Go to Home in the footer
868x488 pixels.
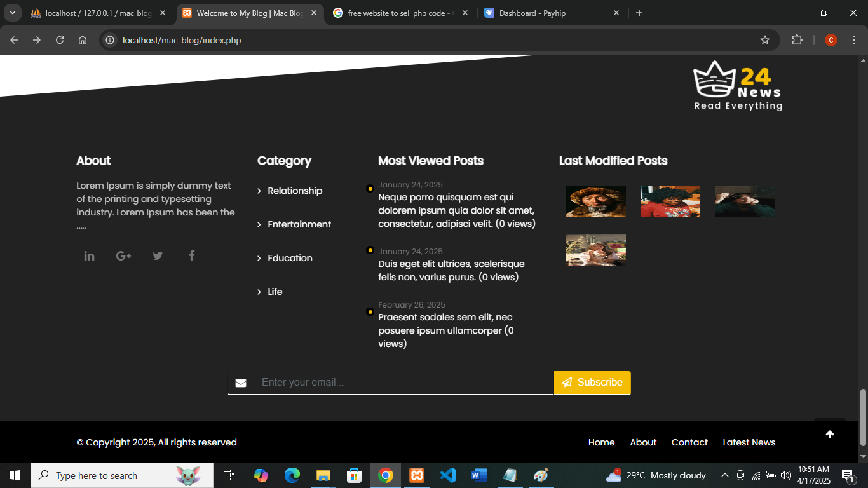602,442
